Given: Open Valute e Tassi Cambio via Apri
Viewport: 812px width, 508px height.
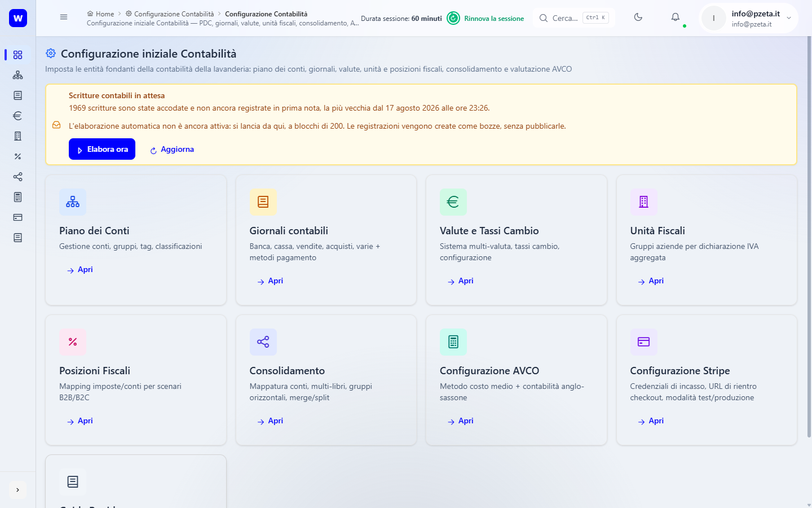Looking at the screenshot, I should 461,281.
